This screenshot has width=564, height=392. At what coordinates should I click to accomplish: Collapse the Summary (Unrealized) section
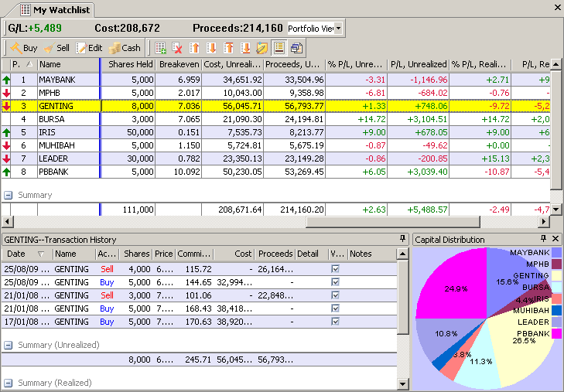coord(8,346)
